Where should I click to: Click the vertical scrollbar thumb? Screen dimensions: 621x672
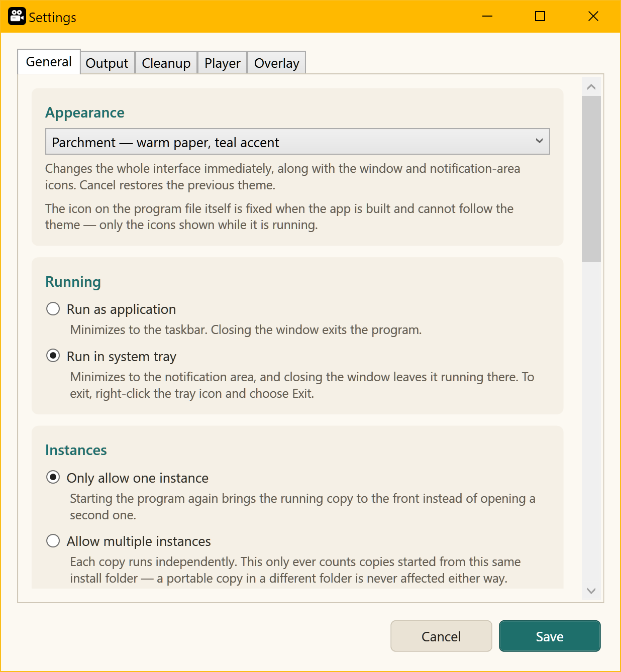coord(591,179)
